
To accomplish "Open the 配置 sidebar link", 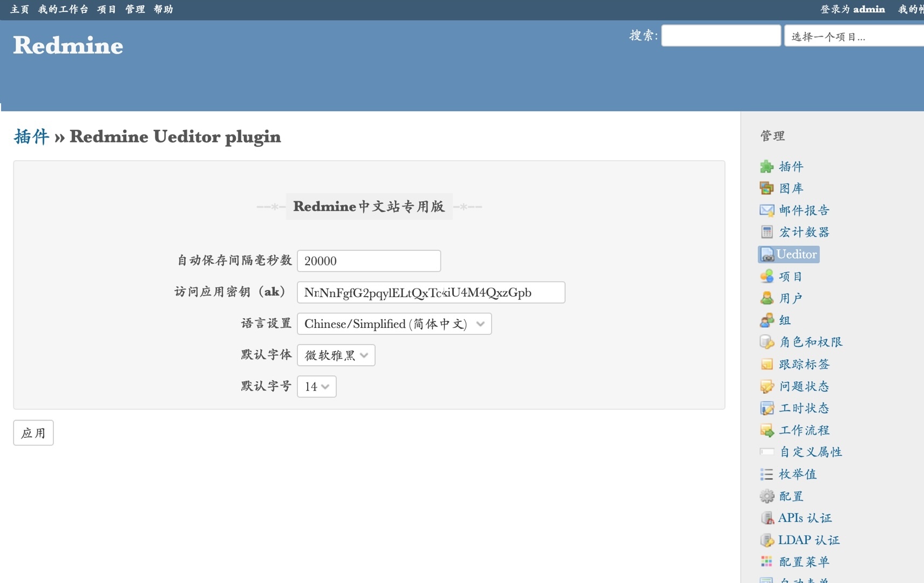I will coord(791,496).
